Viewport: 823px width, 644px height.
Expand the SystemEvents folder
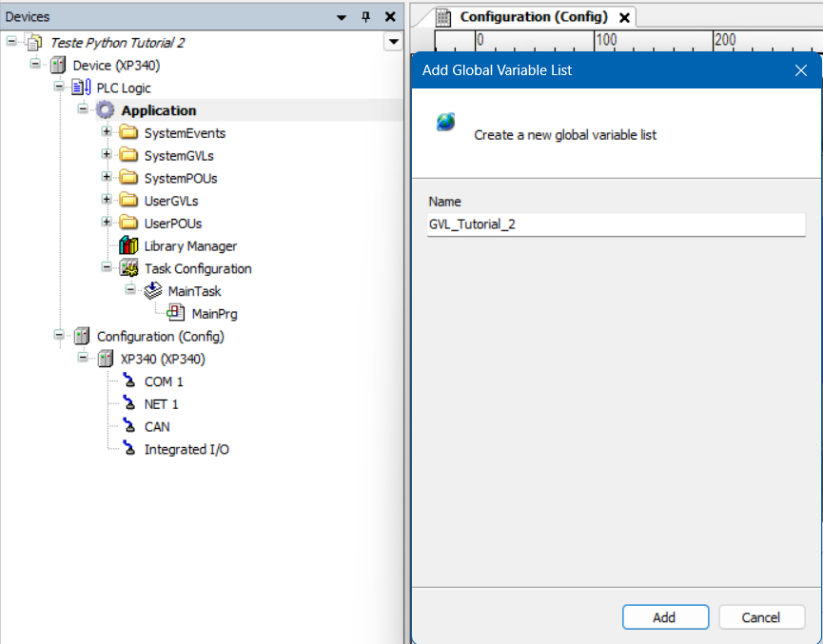(x=107, y=132)
